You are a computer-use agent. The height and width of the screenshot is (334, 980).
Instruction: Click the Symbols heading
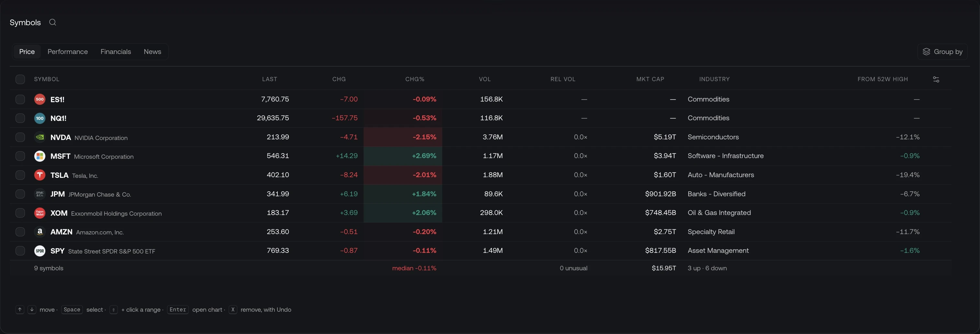pyautogui.click(x=25, y=22)
